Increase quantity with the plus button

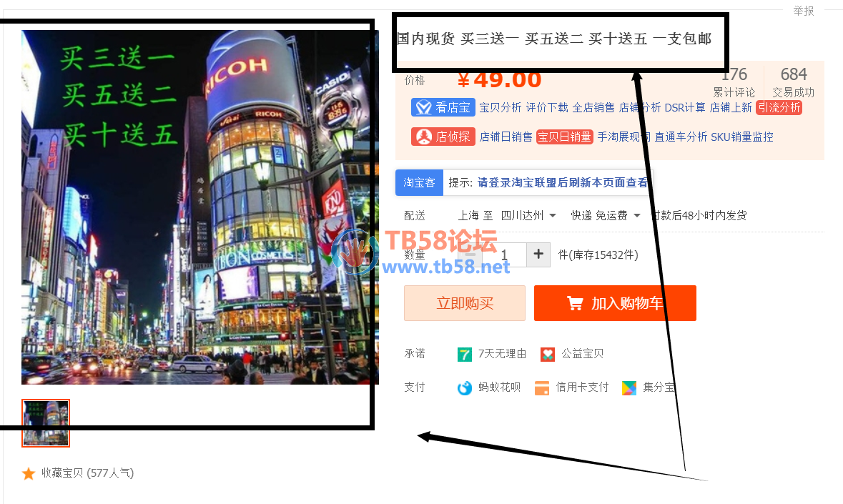[538, 255]
